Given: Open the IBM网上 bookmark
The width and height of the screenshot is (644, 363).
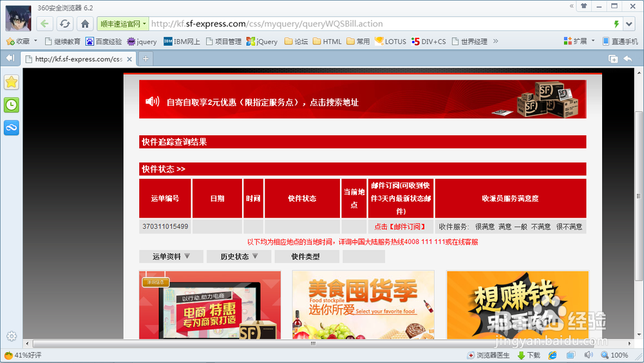Looking at the screenshot, I should tap(182, 41).
